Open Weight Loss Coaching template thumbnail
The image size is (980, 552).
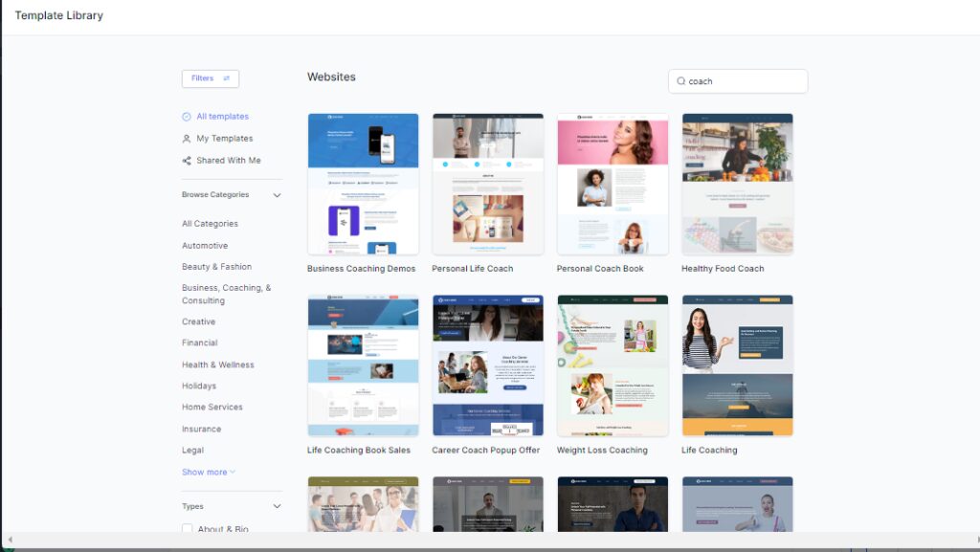click(612, 365)
